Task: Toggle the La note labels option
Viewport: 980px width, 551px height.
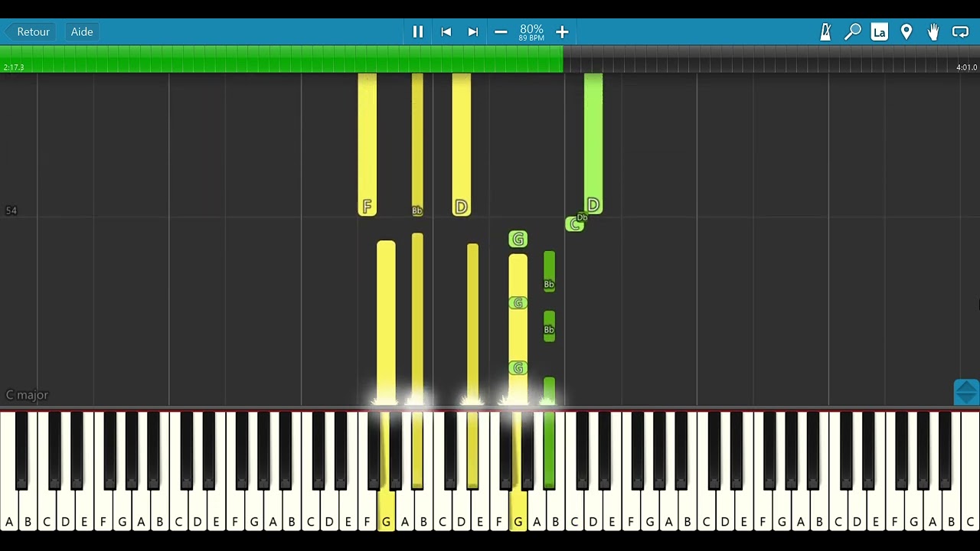Action: pyautogui.click(x=879, y=32)
